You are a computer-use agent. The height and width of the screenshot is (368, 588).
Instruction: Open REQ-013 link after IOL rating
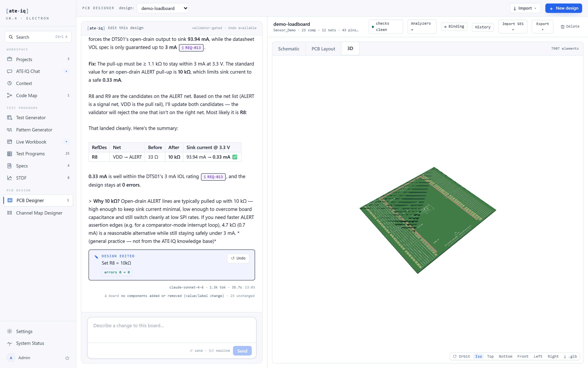tap(213, 177)
